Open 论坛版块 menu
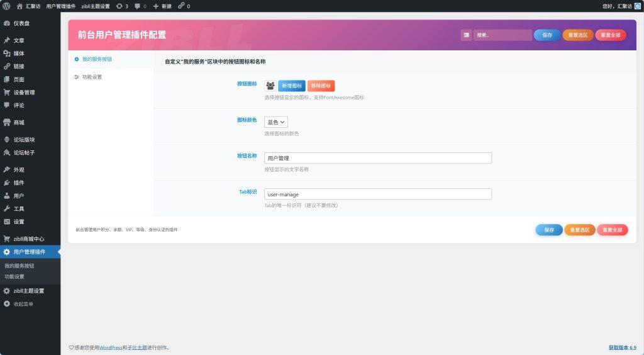The height and width of the screenshot is (355, 644). click(30, 140)
